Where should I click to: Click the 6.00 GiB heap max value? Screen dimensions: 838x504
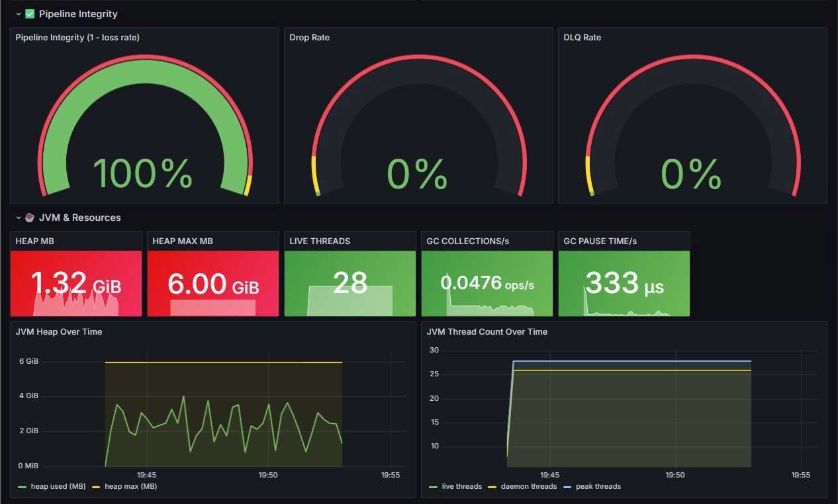pyautogui.click(x=213, y=284)
